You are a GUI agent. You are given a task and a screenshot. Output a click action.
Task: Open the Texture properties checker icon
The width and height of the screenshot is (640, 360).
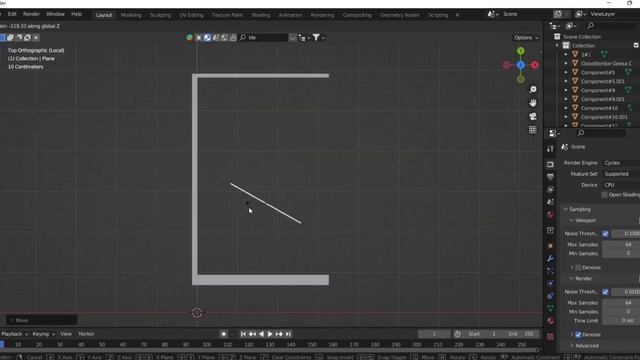(x=550, y=337)
